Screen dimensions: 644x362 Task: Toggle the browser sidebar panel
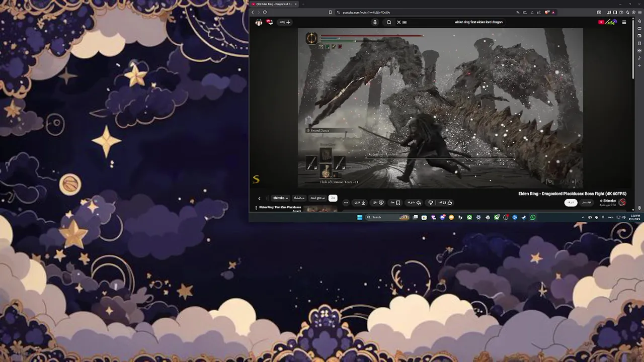tap(615, 12)
